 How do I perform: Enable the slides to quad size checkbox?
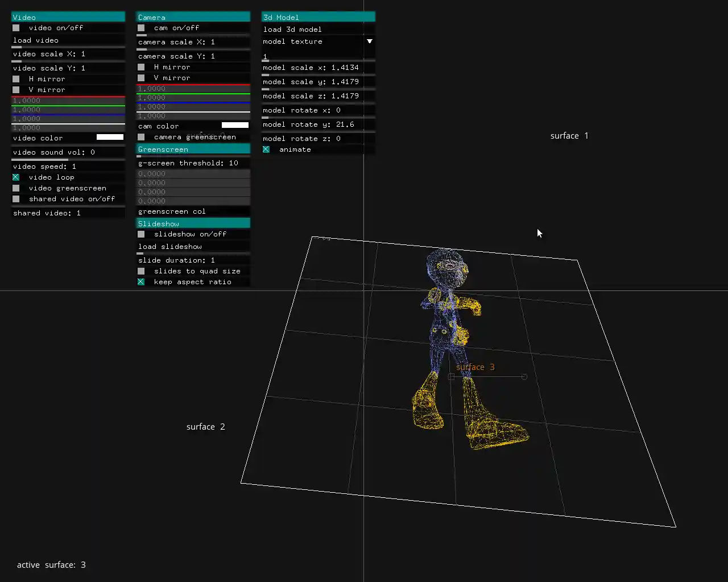(x=141, y=271)
